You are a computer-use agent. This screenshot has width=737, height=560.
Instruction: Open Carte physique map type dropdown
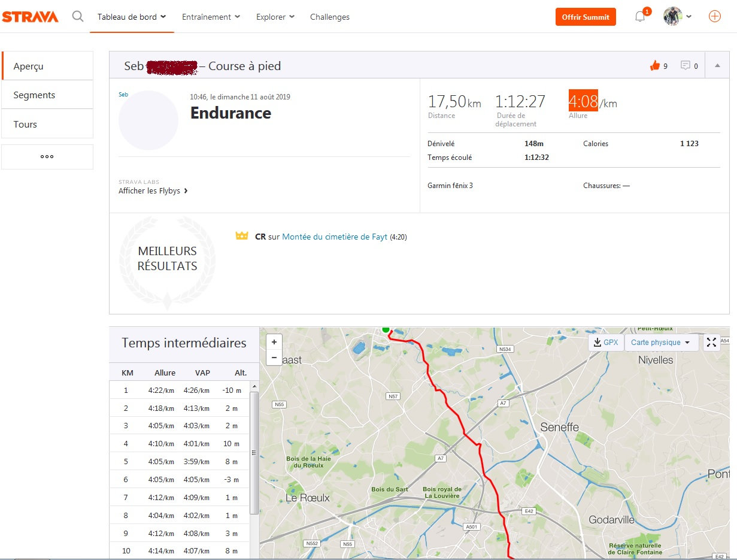[x=661, y=343]
